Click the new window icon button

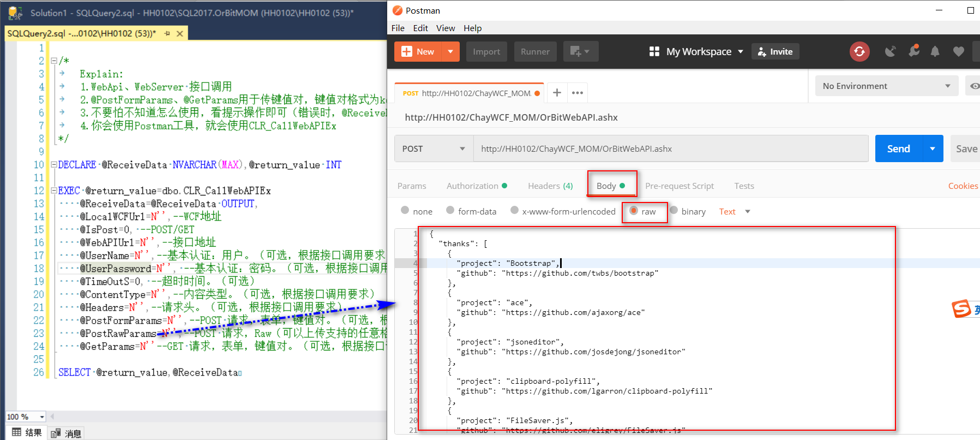coord(580,51)
